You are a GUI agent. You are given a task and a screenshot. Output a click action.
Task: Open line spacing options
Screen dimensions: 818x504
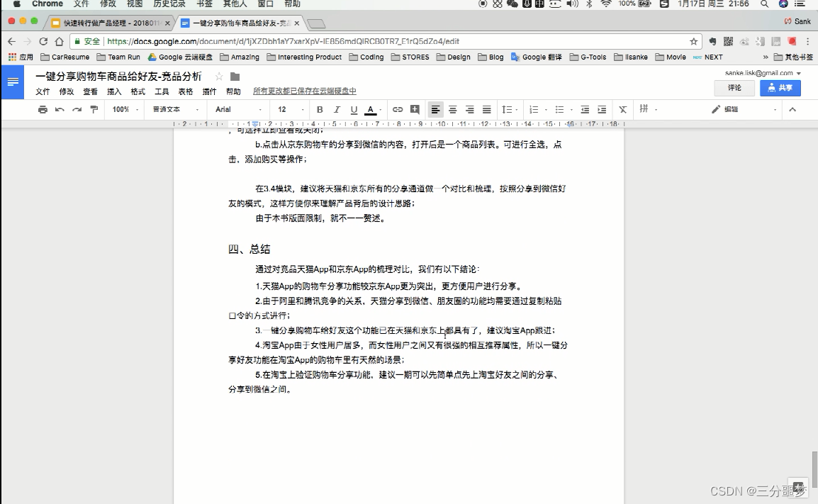click(509, 110)
